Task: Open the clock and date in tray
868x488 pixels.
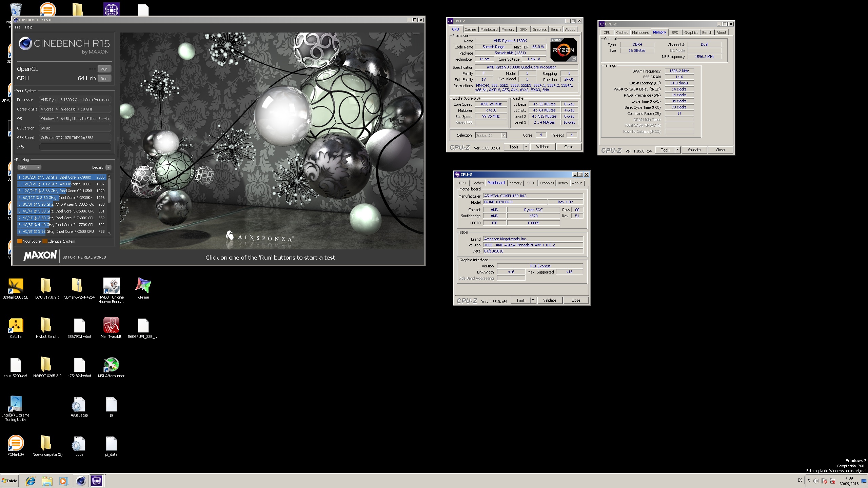Action: coord(849,481)
